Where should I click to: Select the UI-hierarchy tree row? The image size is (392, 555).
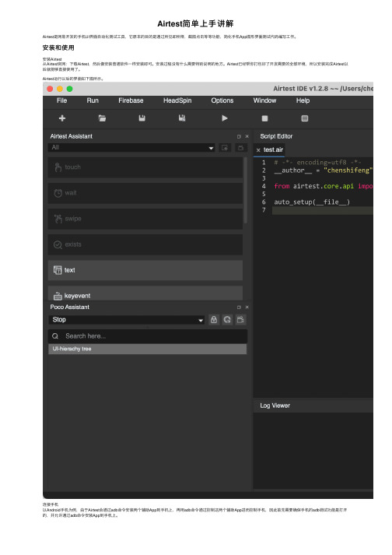[x=148, y=349]
